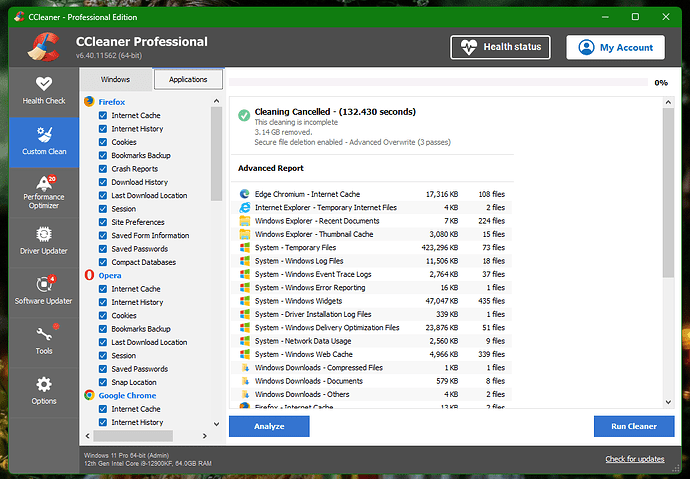
Task: Click report vertical scrollbar thumb
Action: pyautogui.click(x=668, y=193)
